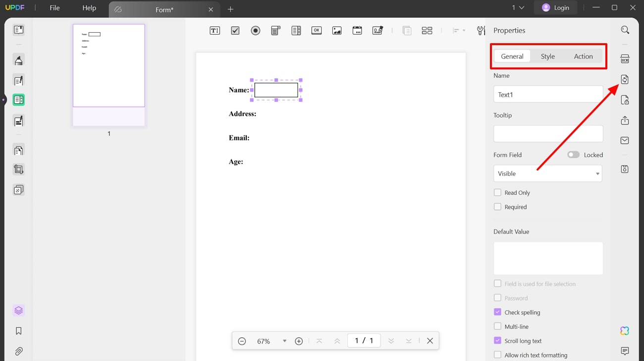Tick Field is used for file selection

pos(497,284)
